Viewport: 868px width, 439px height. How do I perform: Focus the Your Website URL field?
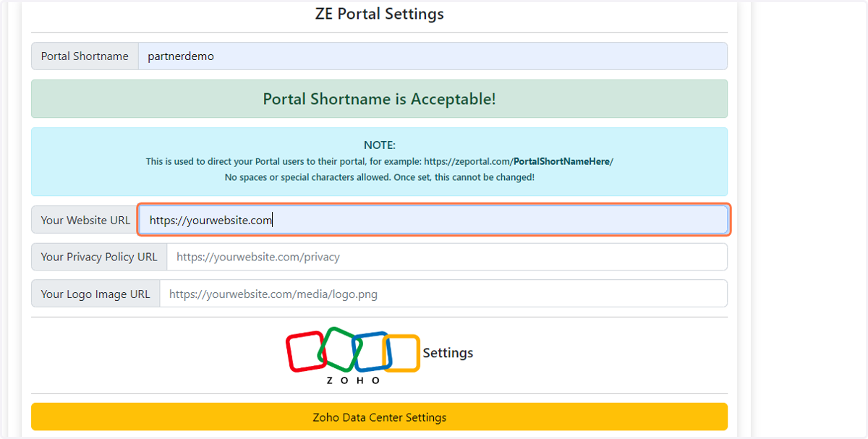tap(433, 220)
